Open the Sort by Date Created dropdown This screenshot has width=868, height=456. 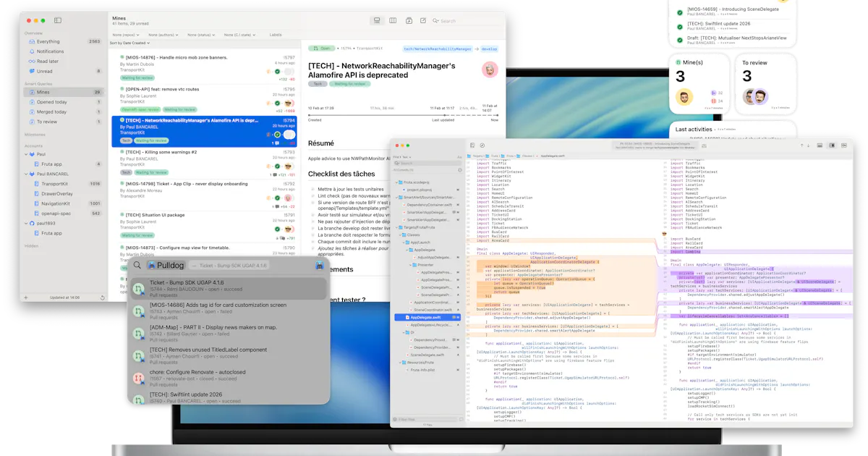128,43
